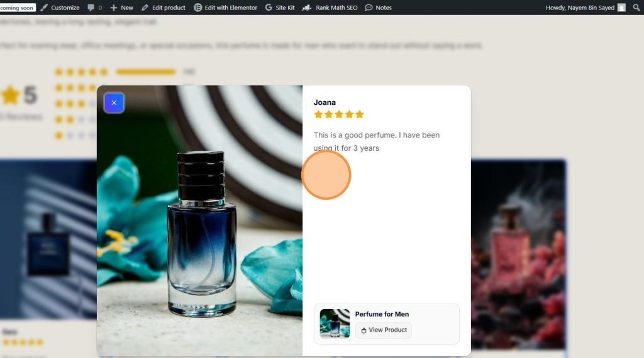Open Customize in the admin bar
Viewport: 644px width, 358px height.
click(x=60, y=8)
